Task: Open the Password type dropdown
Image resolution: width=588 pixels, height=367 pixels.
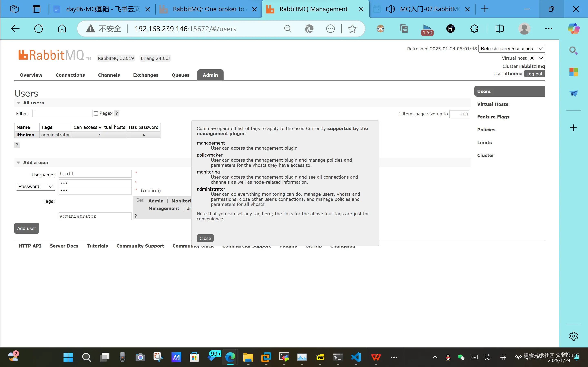Action: (x=36, y=186)
